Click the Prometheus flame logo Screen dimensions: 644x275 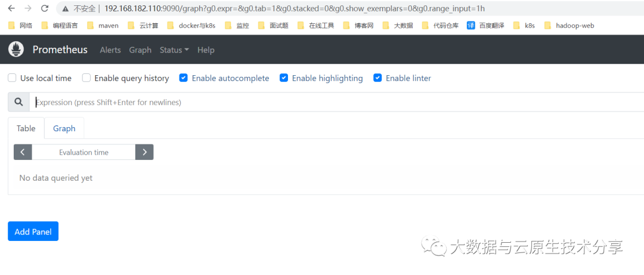click(17, 50)
